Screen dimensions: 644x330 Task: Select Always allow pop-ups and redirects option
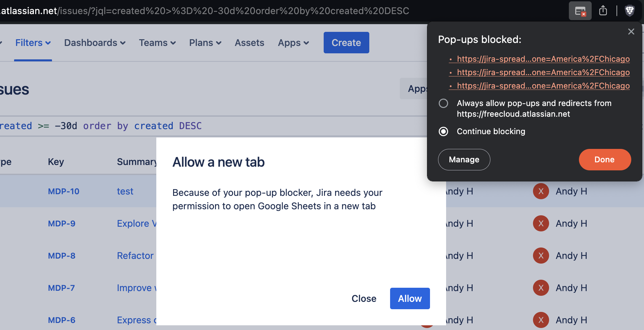click(x=443, y=103)
